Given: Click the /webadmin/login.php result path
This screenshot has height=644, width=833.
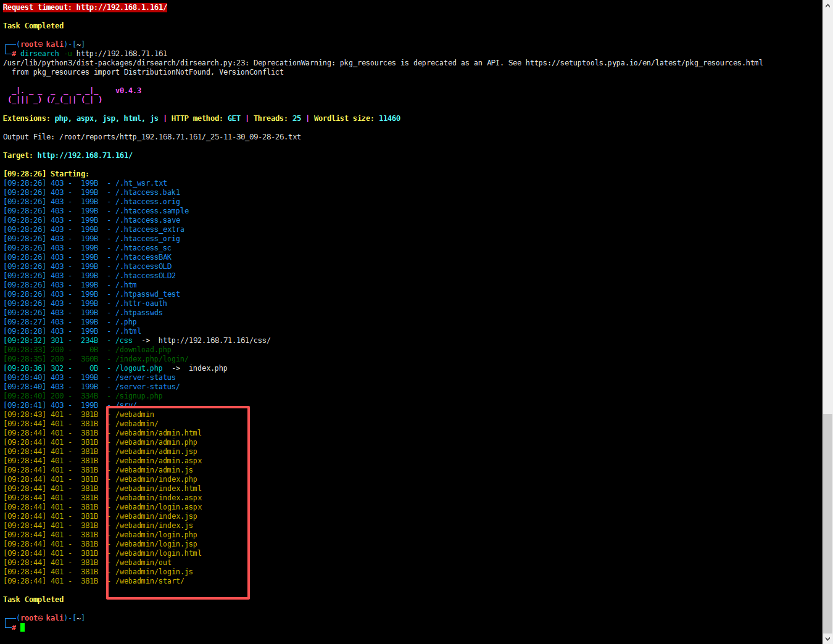Looking at the screenshot, I should pos(156,535).
